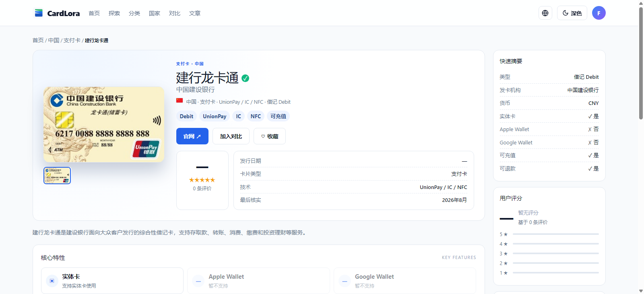The width and height of the screenshot is (644, 294).
Task: Click the 用户评分 panel heading
Action: point(511,198)
